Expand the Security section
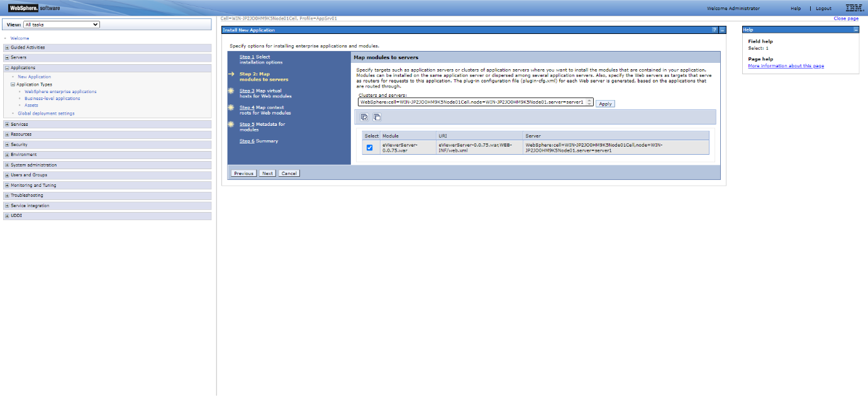 pos(6,144)
